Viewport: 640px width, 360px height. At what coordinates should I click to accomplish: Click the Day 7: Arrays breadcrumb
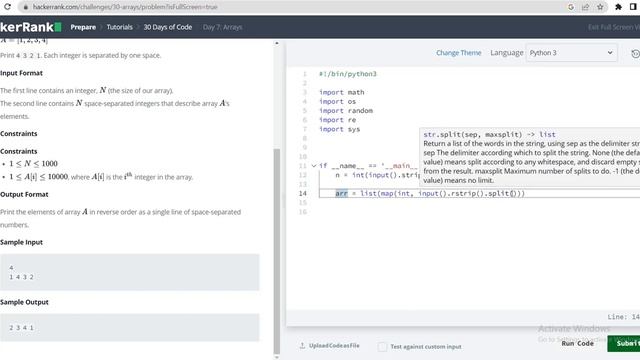(222, 27)
